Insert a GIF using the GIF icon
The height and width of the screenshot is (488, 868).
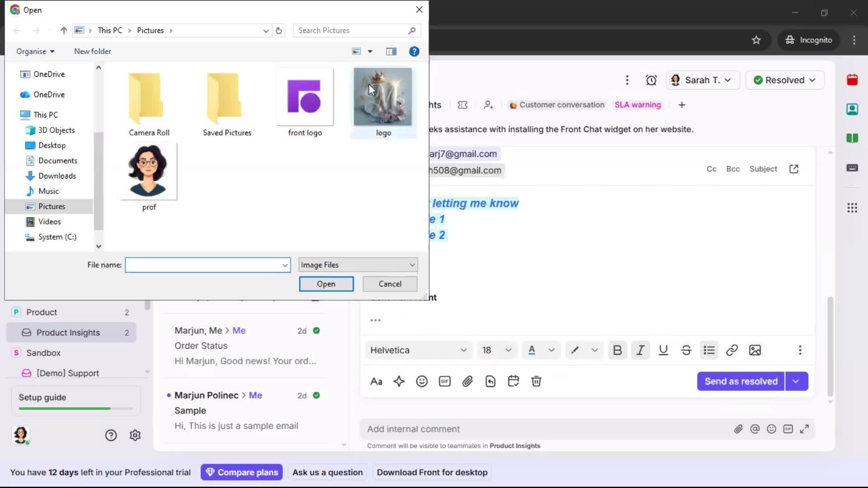(x=444, y=381)
